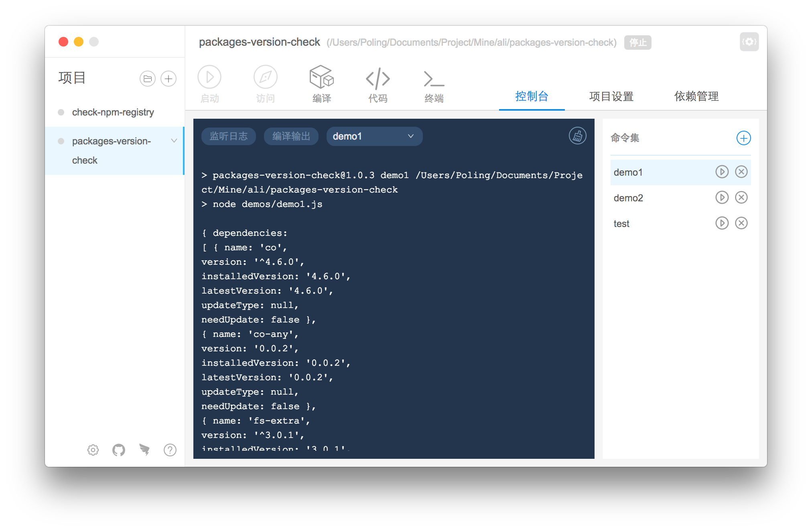Add a new command with the plus icon
The height and width of the screenshot is (531, 812).
tap(743, 138)
